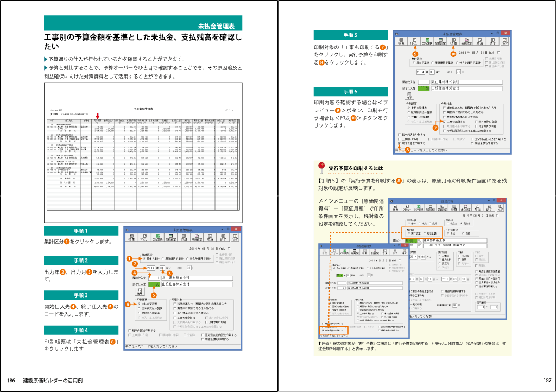Screen dimensions: 556x392
Task: Click CSV変換 icon in the 手順1 dialog
Action: [157, 237]
